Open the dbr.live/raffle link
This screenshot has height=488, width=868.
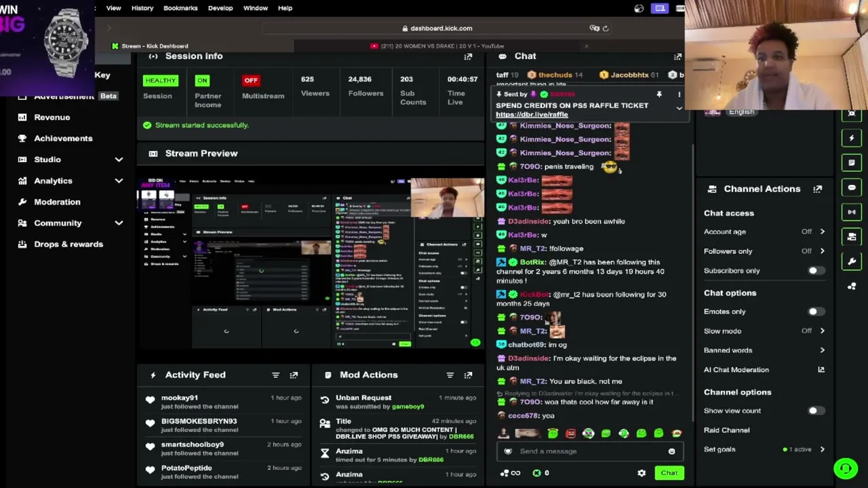(532, 115)
